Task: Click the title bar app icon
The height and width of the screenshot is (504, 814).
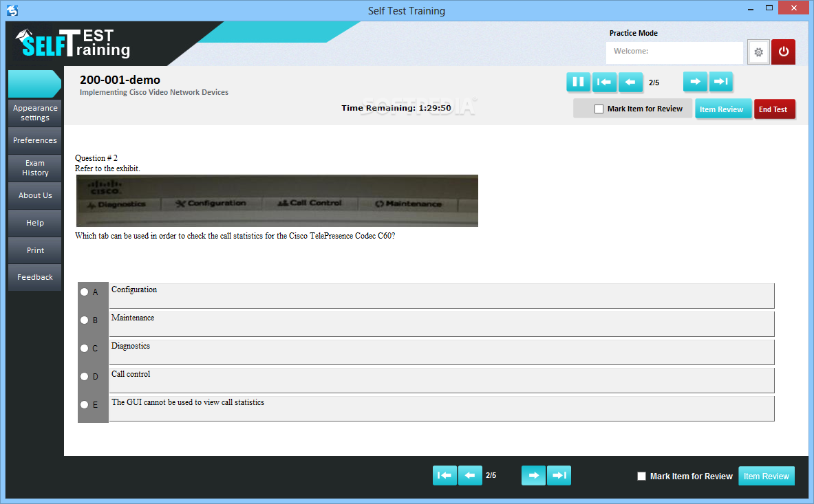Action: pos(12,10)
